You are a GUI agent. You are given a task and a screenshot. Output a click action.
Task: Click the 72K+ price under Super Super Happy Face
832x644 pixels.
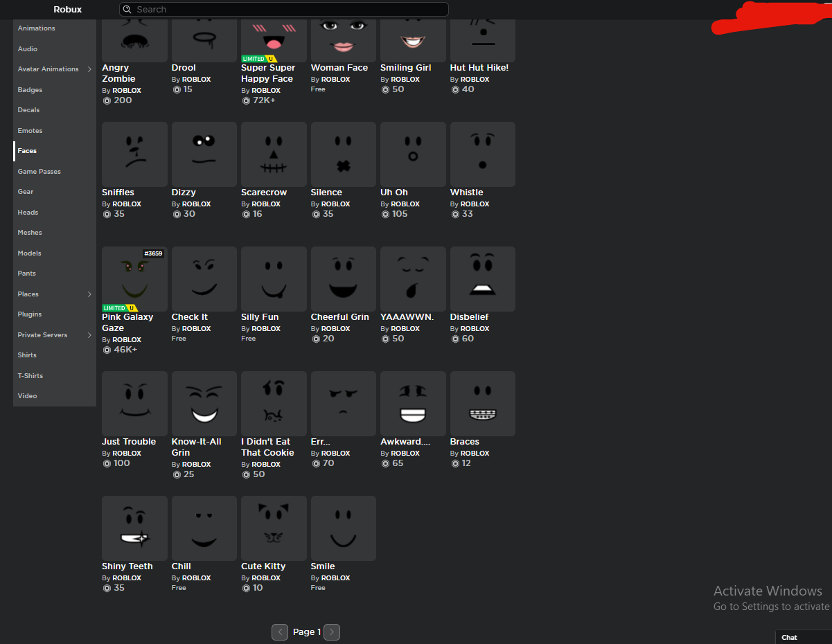[264, 100]
